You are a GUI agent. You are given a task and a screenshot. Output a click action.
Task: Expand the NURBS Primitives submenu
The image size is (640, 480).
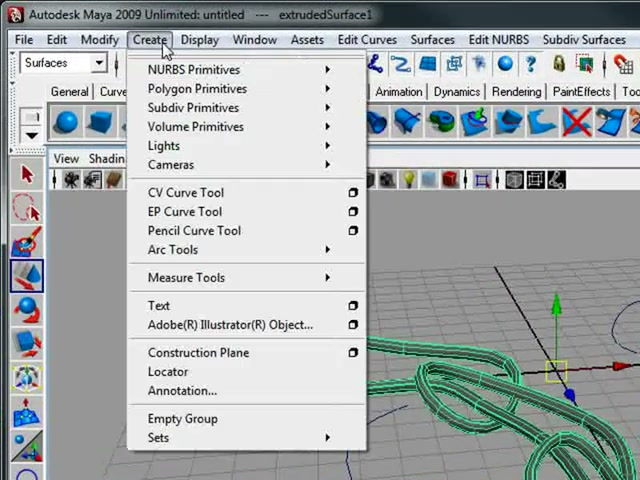pos(247,70)
